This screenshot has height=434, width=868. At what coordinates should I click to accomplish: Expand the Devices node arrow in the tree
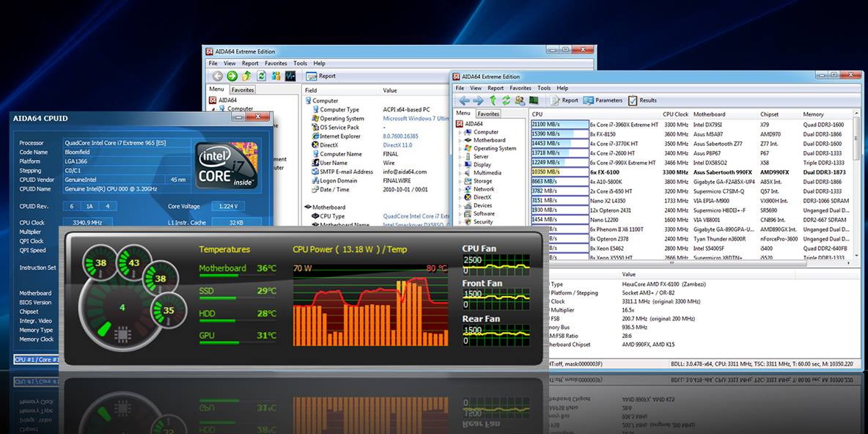coord(460,205)
